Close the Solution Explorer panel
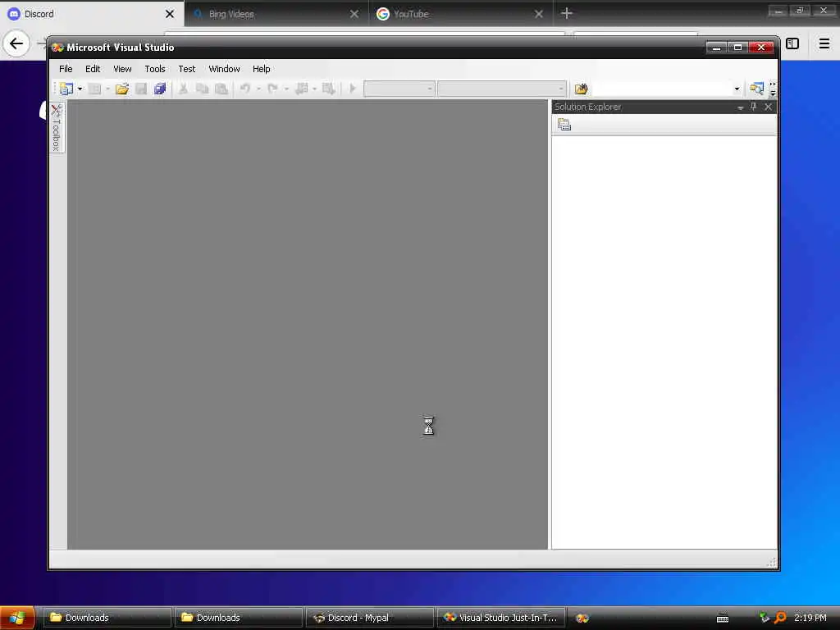The image size is (840, 630). [x=768, y=107]
